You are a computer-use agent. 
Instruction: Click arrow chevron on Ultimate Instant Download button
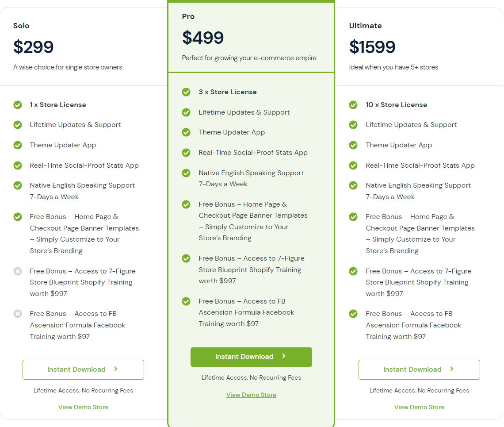point(451,369)
